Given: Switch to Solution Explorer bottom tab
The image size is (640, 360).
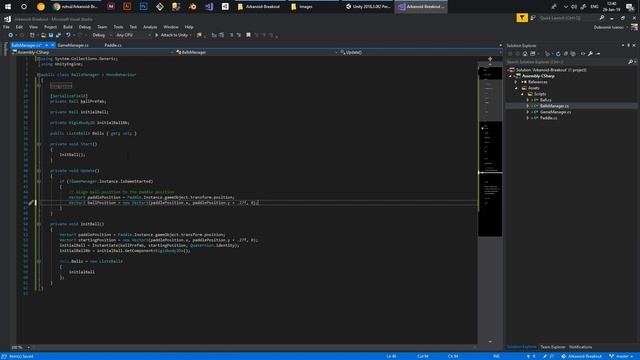Looking at the screenshot, I should coord(522,347).
